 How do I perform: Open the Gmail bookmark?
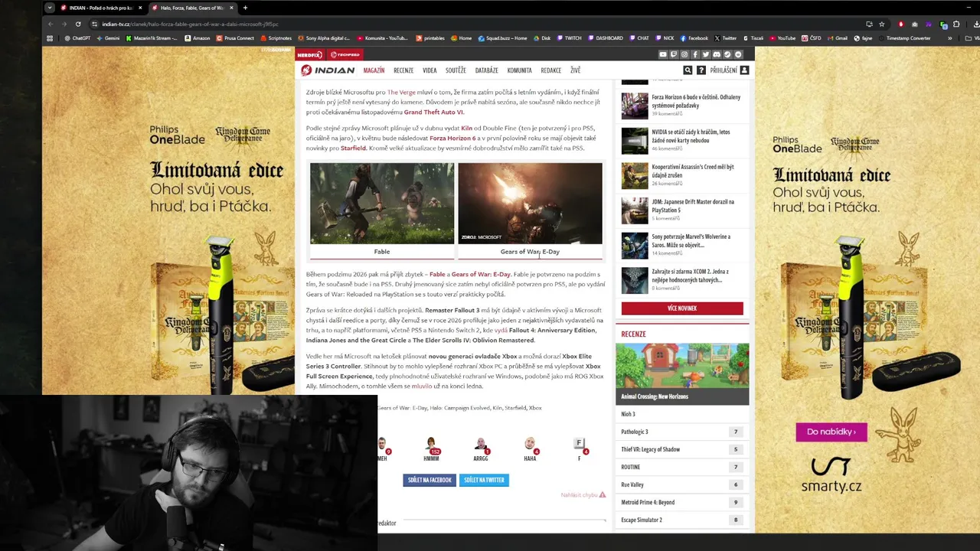coord(838,38)
